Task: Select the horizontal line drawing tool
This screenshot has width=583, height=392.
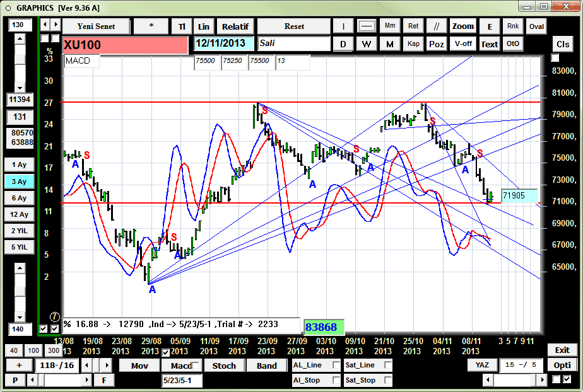Action: (x=367, y=26)
